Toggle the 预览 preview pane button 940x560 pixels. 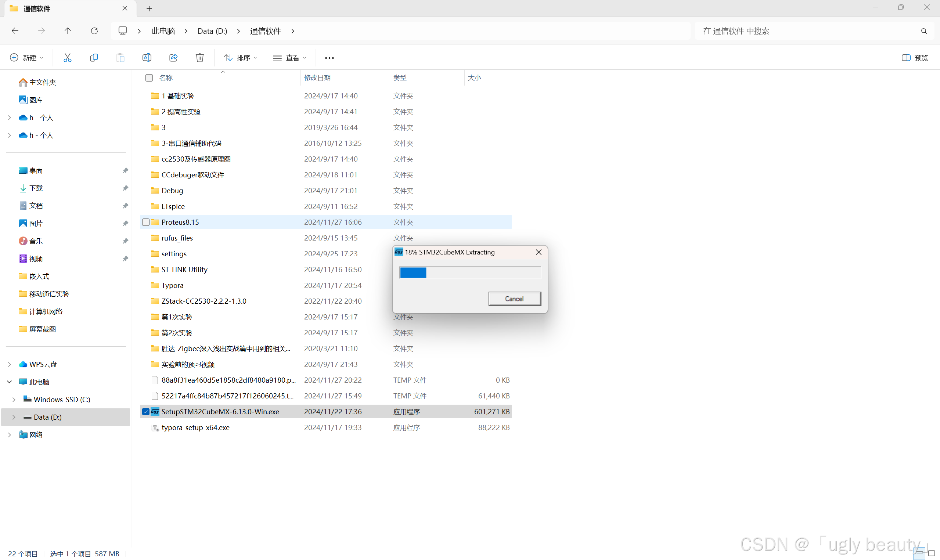(x=915, y=58)
